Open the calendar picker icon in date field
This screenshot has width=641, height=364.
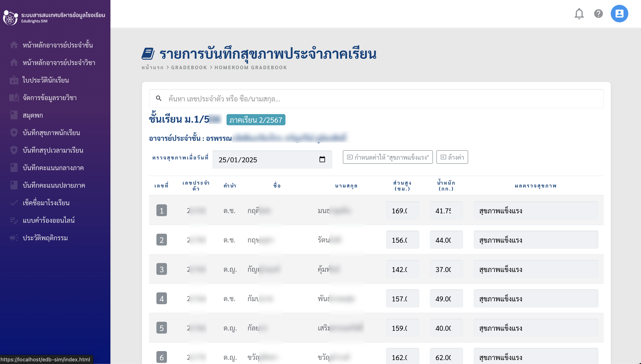tap(322, 159)
